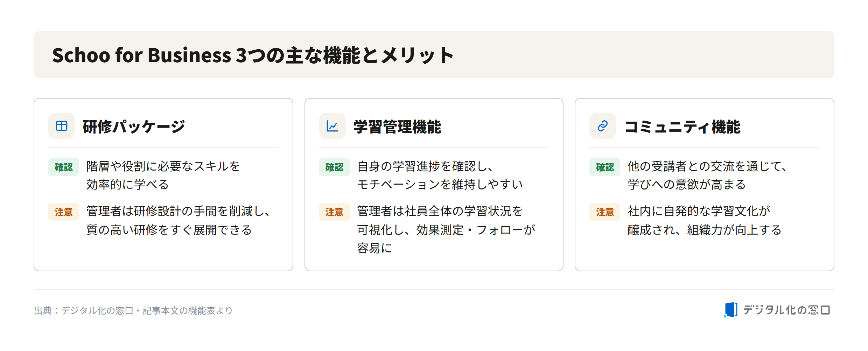Screen dimensions: 868x351
Task: Click the Schoo for Business title banner
Action: [x=434, y=55]
